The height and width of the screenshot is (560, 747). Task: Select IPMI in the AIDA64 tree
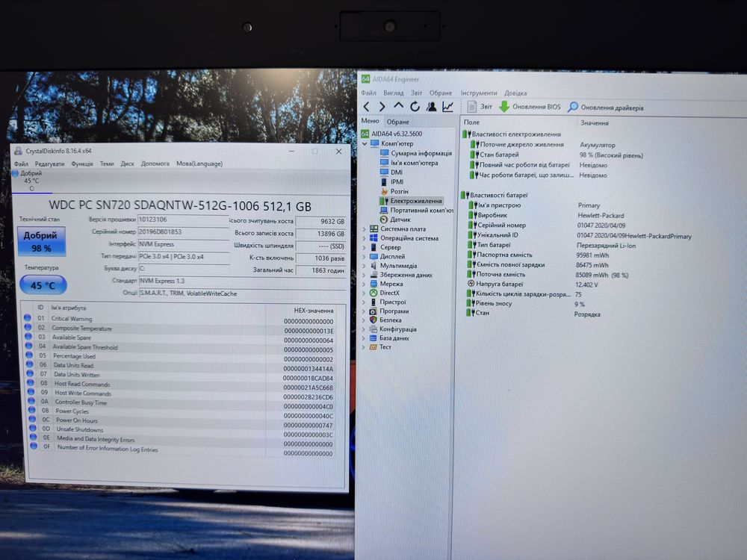tap(392, 181)
